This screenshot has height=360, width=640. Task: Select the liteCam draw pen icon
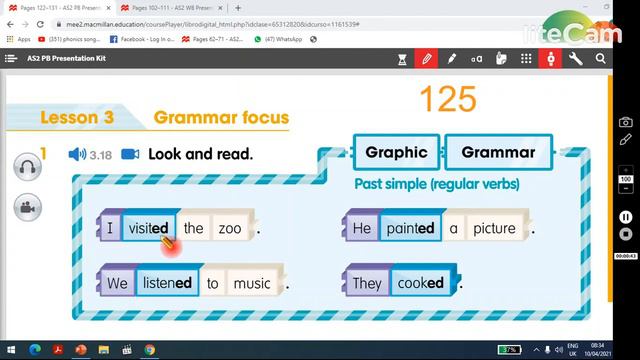tap(625, 140)
